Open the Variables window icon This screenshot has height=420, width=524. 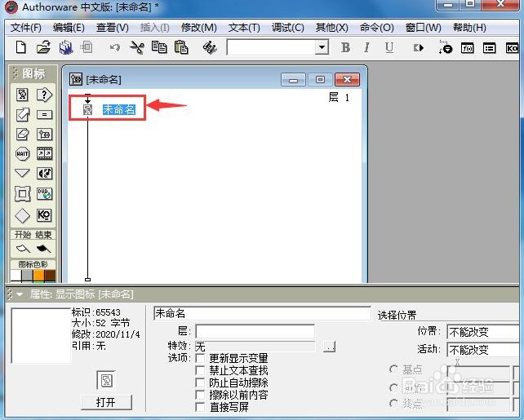(489, 48)
